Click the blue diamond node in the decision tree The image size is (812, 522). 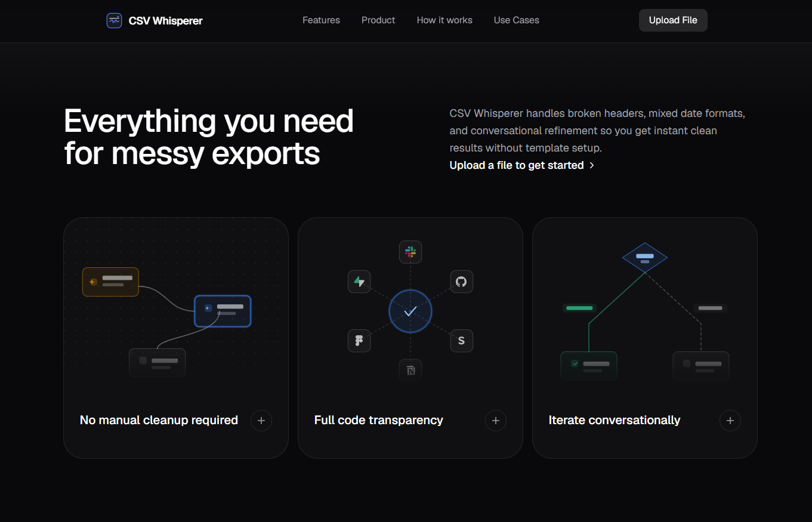tap(645, 258)
